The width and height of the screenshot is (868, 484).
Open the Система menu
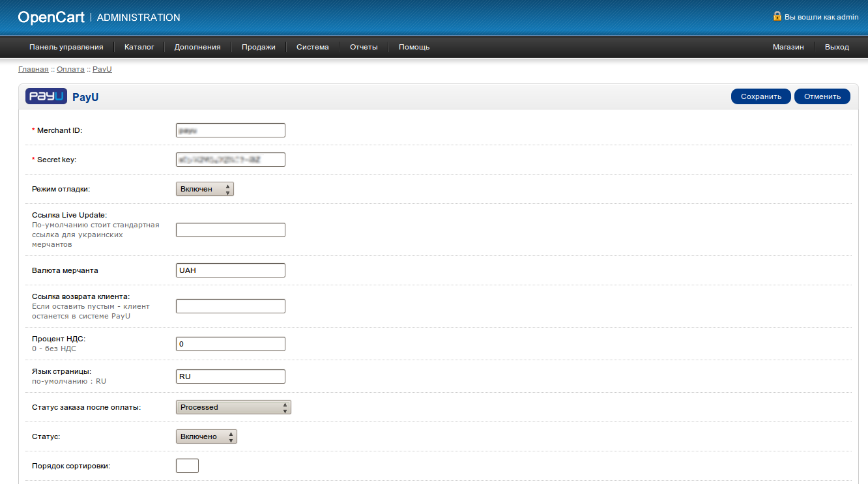(x=313, y=47)
